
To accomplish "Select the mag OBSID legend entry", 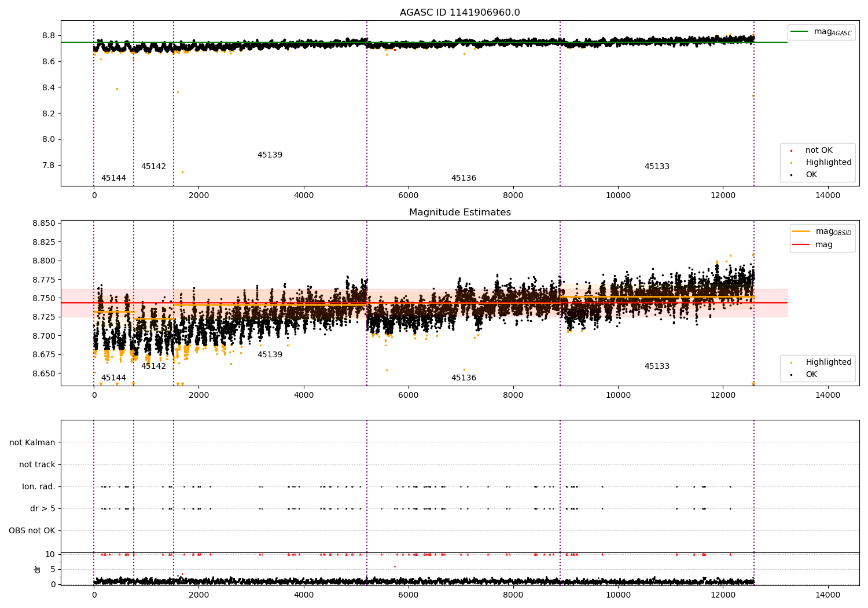I will [822, 232].
